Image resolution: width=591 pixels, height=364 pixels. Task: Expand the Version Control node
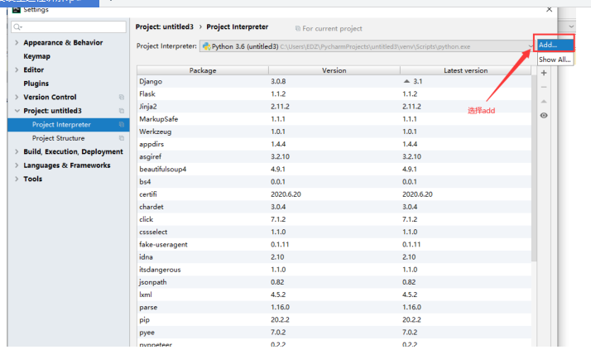(17, 97)
